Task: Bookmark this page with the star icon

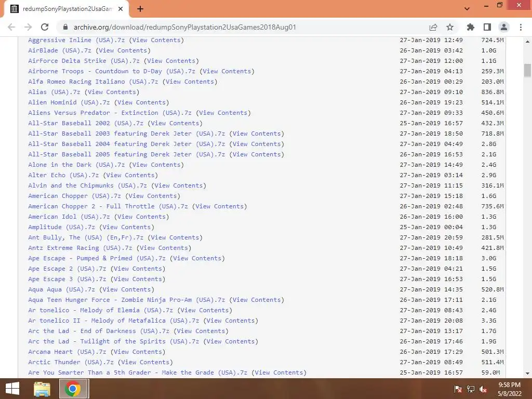Action: click(x=450, y=27)
